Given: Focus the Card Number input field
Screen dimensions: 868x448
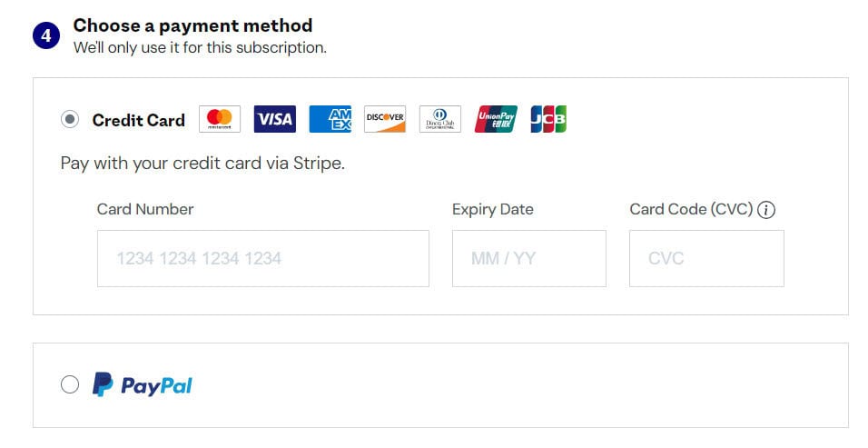Looking at the screenshot, I should (x=262, y=258).
